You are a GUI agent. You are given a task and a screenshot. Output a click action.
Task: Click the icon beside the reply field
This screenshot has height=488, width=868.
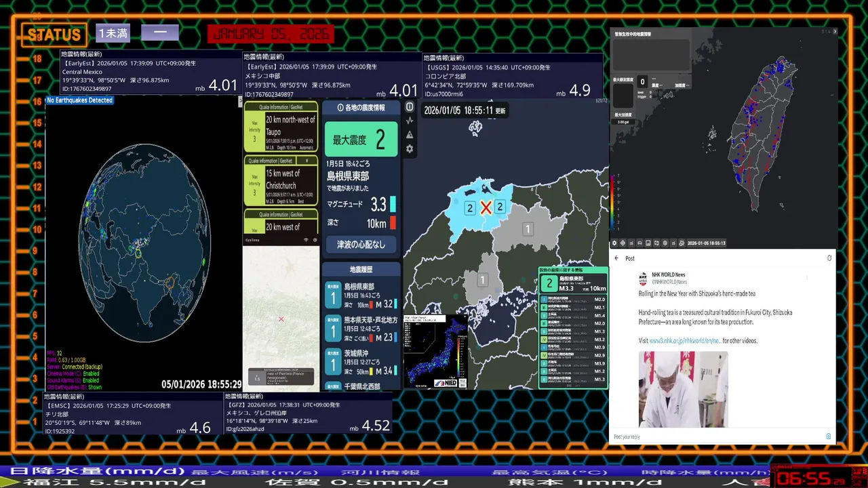[x=828, y=436]
